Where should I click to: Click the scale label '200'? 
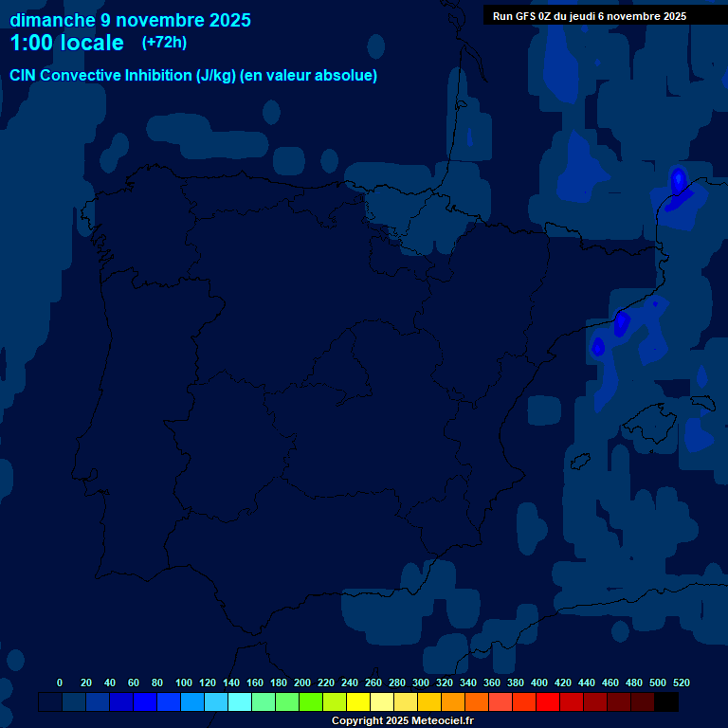(301, 682)
